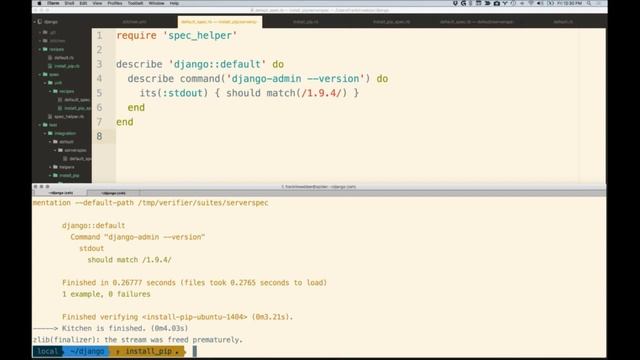The height and width of the screenshot is (360, 640).
Task: Click the serverspec folder icon
Action: pyautogui.click(x=60, y=150)
